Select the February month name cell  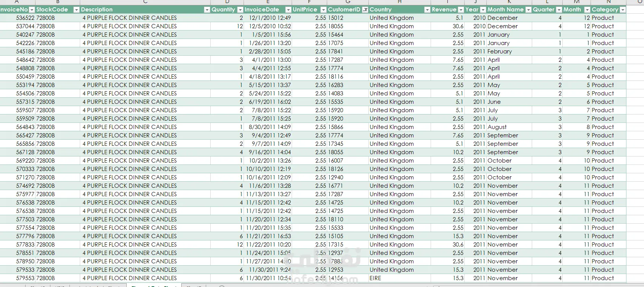(x=509, y=52)
